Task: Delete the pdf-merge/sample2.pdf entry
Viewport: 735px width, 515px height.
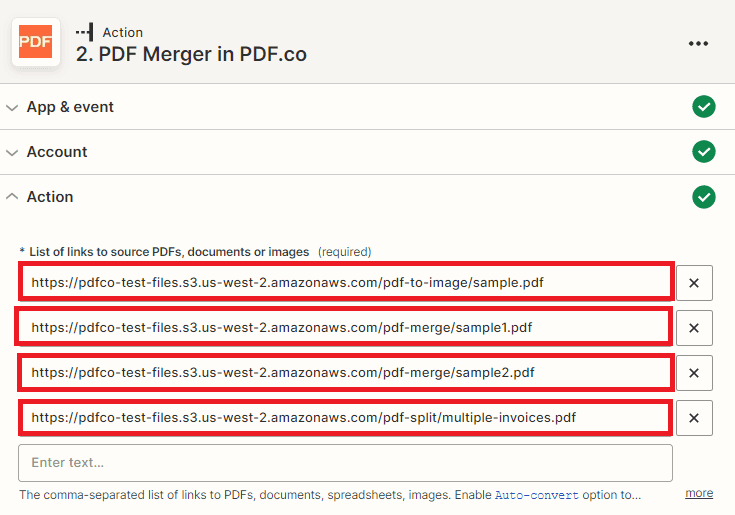Action: (x=694, y=373)
